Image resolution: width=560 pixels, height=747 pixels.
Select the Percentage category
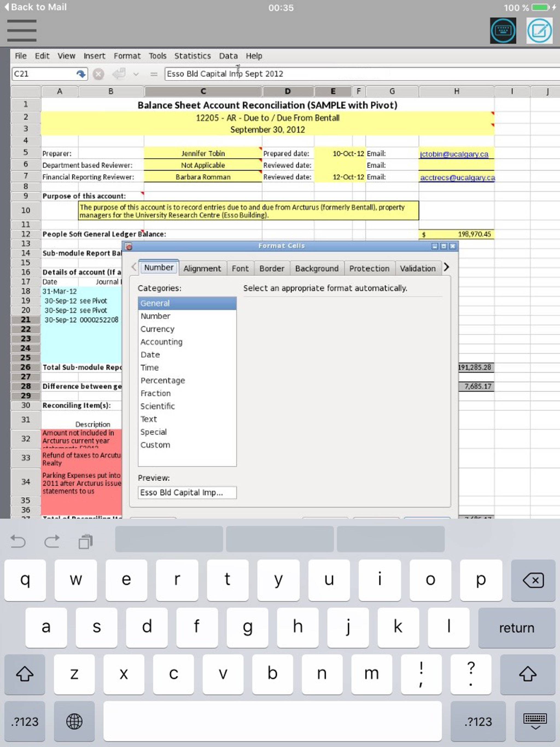pyautogui.click(x=162, y=381)
